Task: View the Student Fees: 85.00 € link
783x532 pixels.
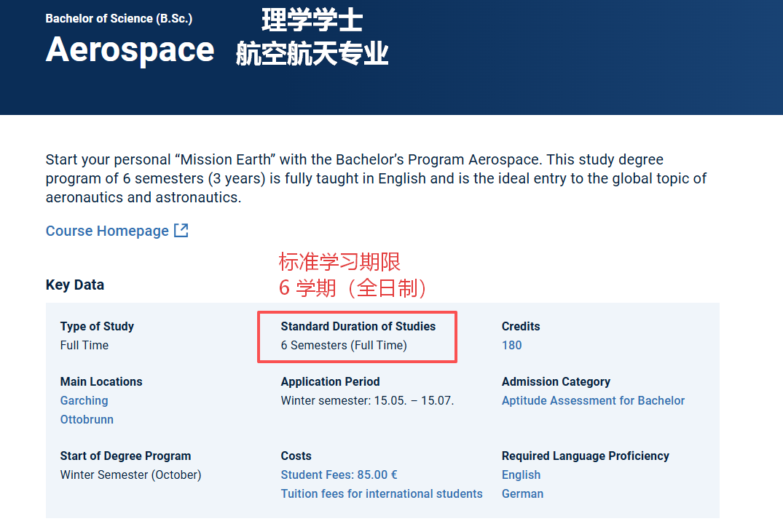Action: point(339,474)
